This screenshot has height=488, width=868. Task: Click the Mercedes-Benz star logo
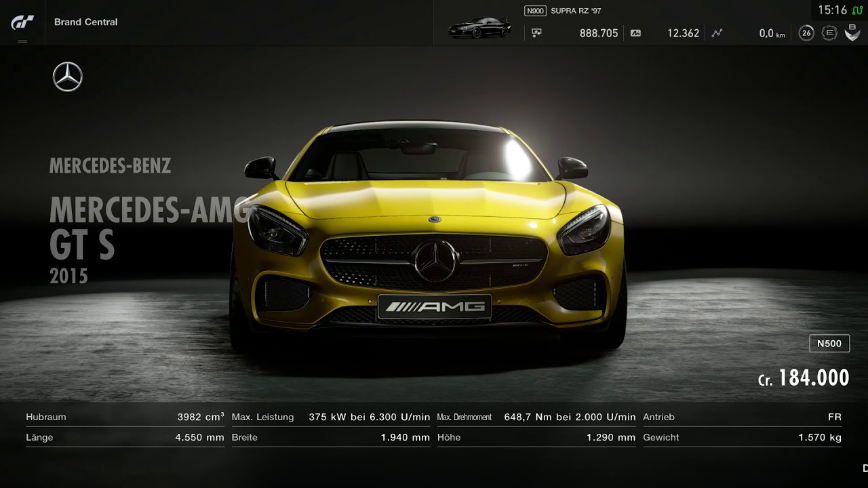68,77
